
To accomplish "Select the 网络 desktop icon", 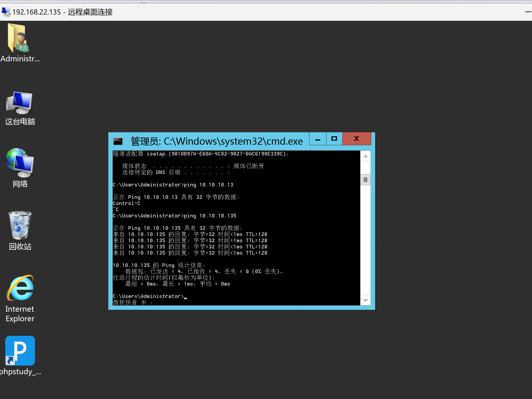I will pyautogui.click(x=19, y=163).
